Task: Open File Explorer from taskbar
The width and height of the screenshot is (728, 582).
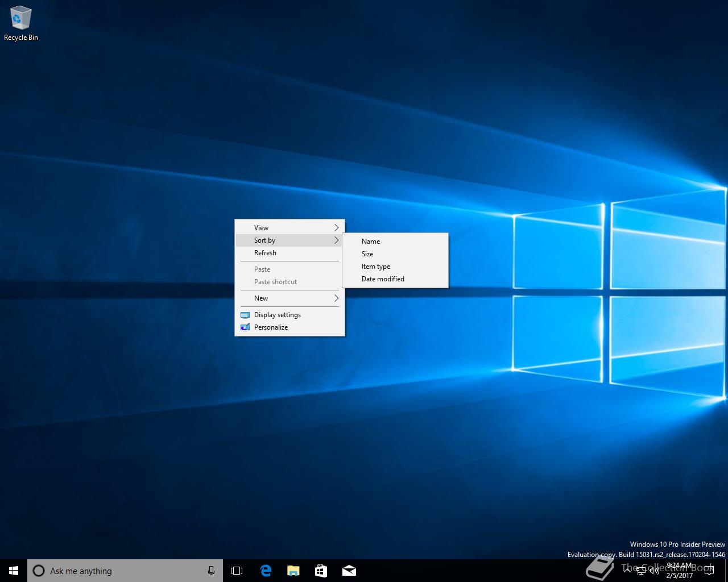Action: tap(293, 571)
